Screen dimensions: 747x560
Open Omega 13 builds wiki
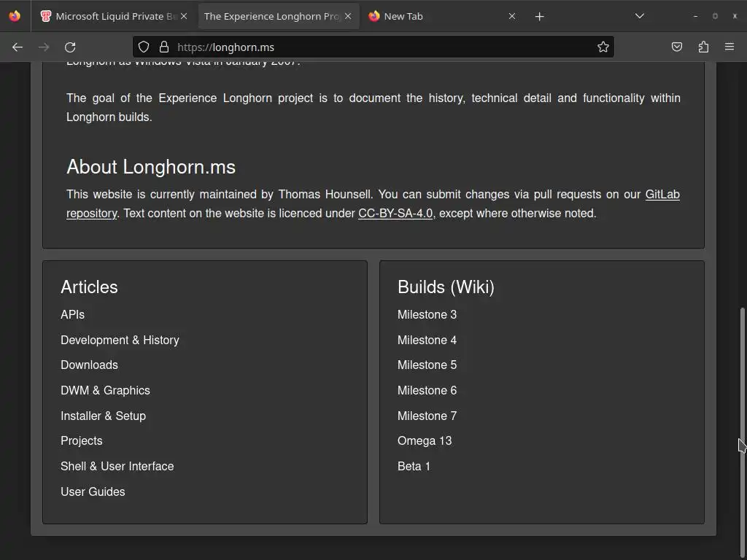425,441
